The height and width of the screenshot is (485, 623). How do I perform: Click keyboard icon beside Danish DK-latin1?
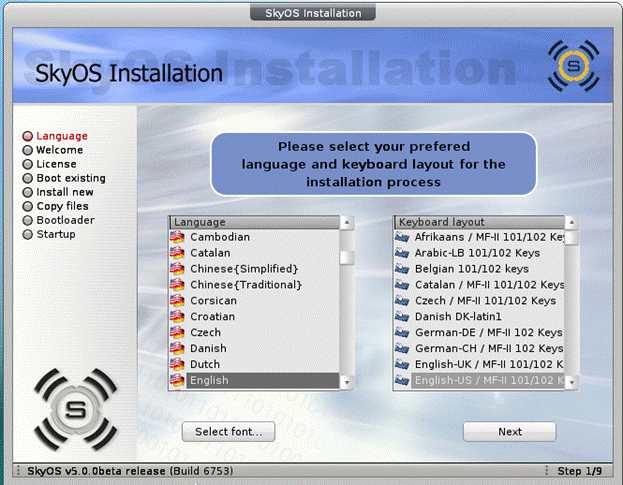[402, 317]
